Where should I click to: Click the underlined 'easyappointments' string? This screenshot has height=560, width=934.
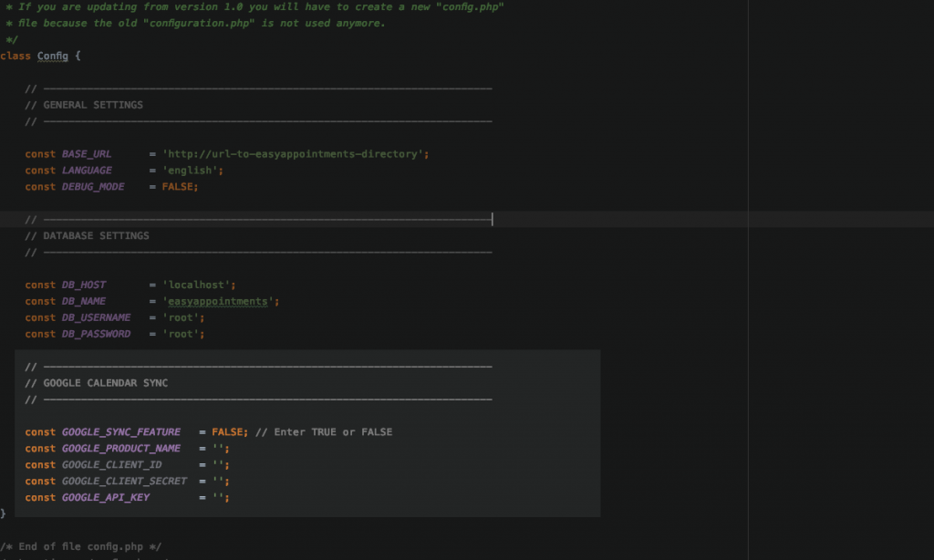(x=218, y=302)
